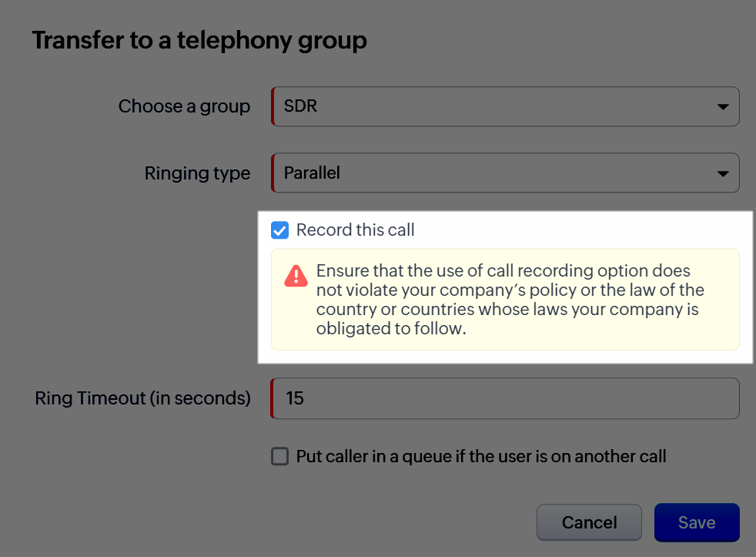Image resolution: width=756 pixels, height=557 pixels.
Task: Click the call recording policy warning text
Action: tap(510, 300)
